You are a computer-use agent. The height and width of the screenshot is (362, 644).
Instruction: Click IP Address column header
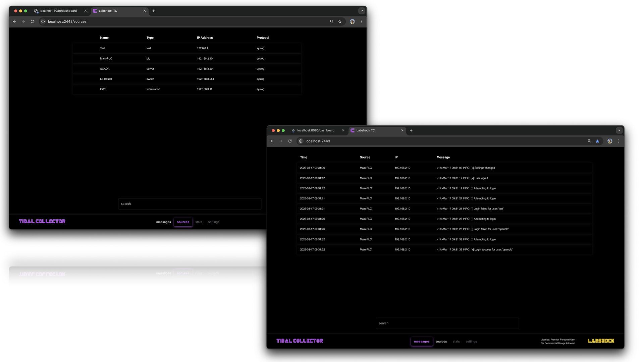coord(205,38)
